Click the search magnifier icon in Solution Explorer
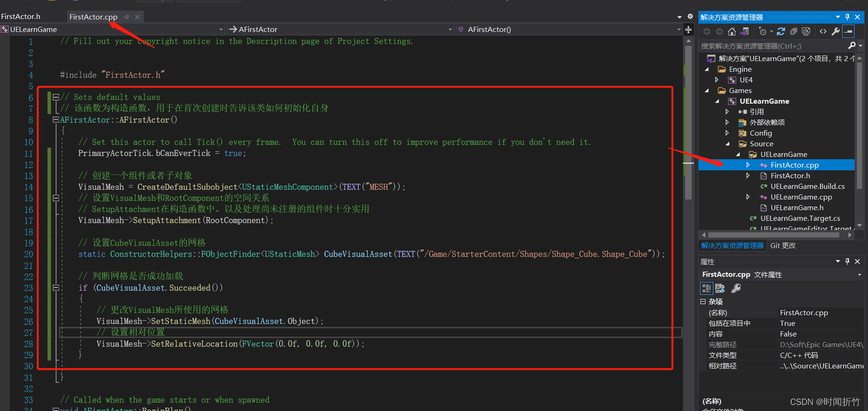This screenshot has width=868, height=411. tap(852, 45)
